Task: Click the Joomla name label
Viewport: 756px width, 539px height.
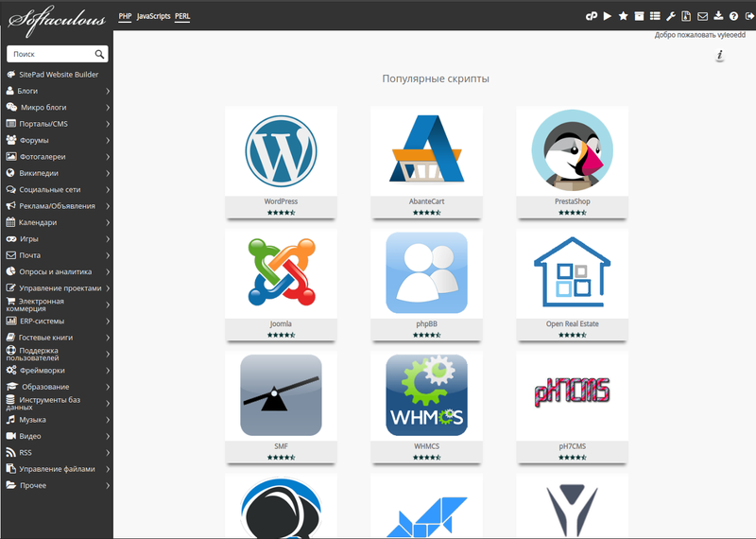Action: (x=281, y=323)
